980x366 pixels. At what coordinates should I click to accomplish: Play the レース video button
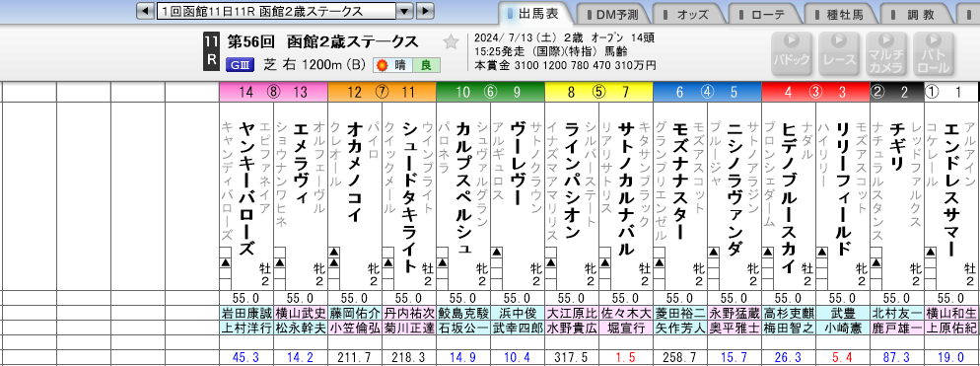coord(839,53)
